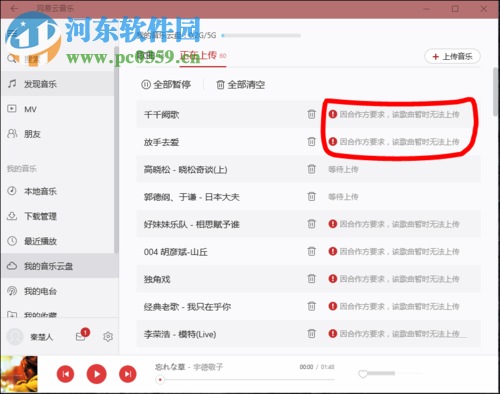This screenshot has height=394, width=500.
Task: Go back using the title bar arrow
Action: coord(14,8)
